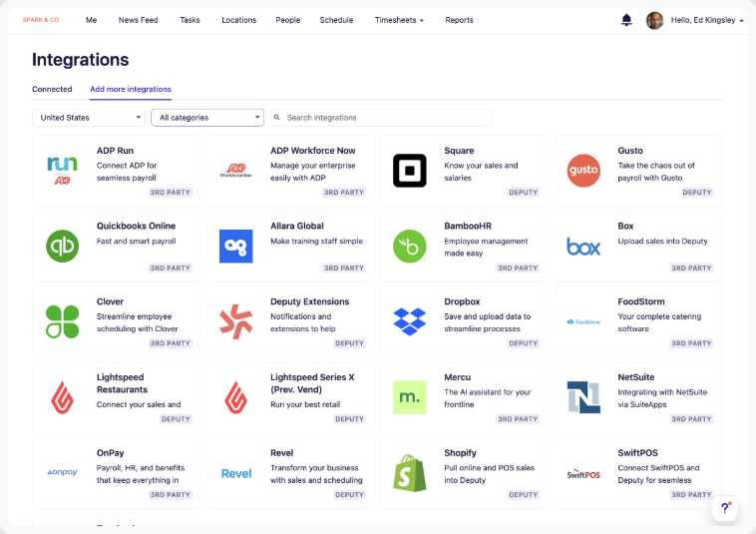Open the Dropbox integration title
The image size is (756, 534).
pyautogui.click(x=462, y=301)
